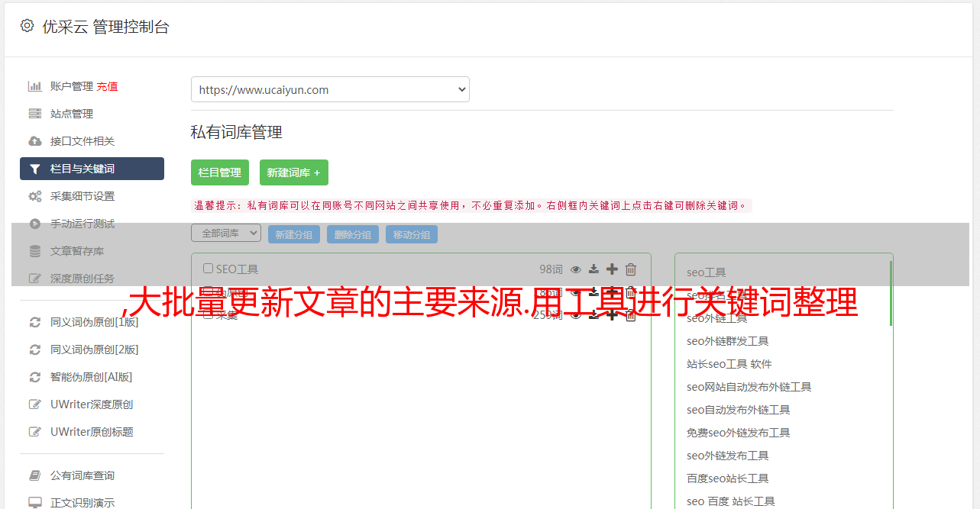The height and width of the screenshot is (509, 980).
Task: Click the edit icon for UWriter原创标题
Action: coord(35,432)
